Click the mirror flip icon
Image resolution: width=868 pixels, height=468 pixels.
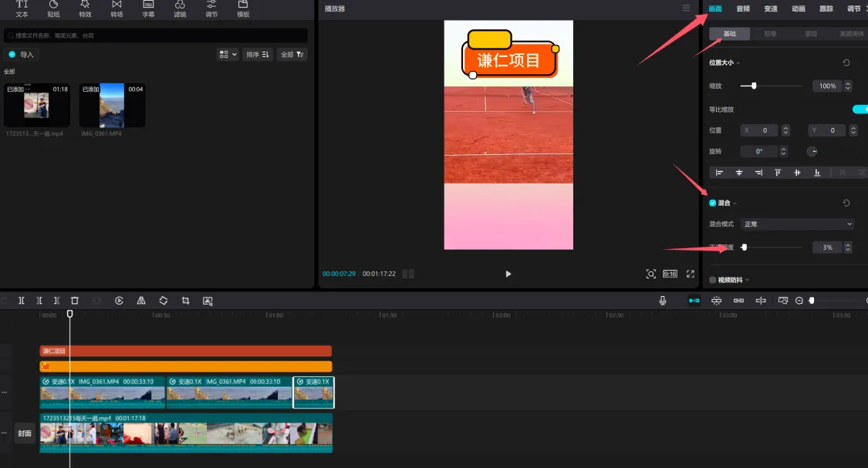click(x=141, y=301)
